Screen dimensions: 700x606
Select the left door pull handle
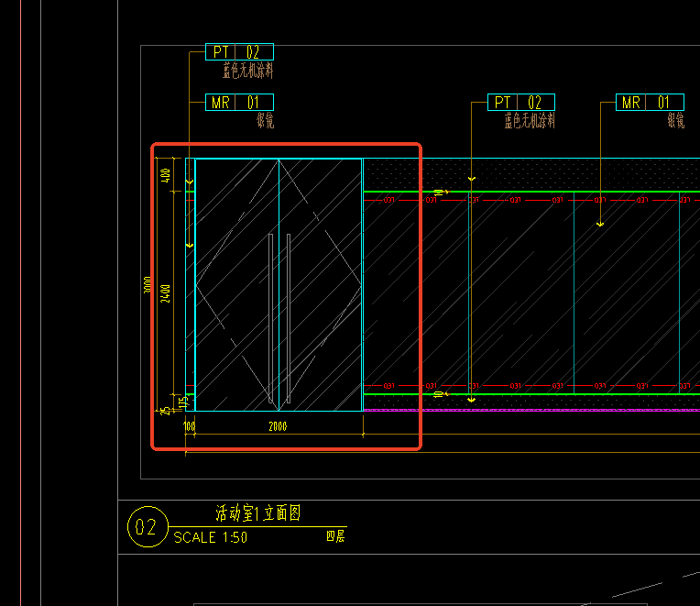(270, 319)
